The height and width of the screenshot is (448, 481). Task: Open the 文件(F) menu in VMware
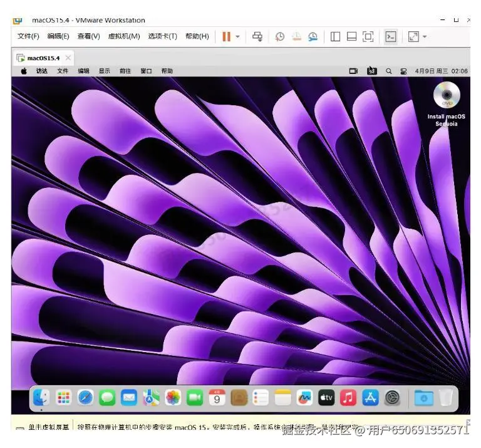tap(28, 36)
